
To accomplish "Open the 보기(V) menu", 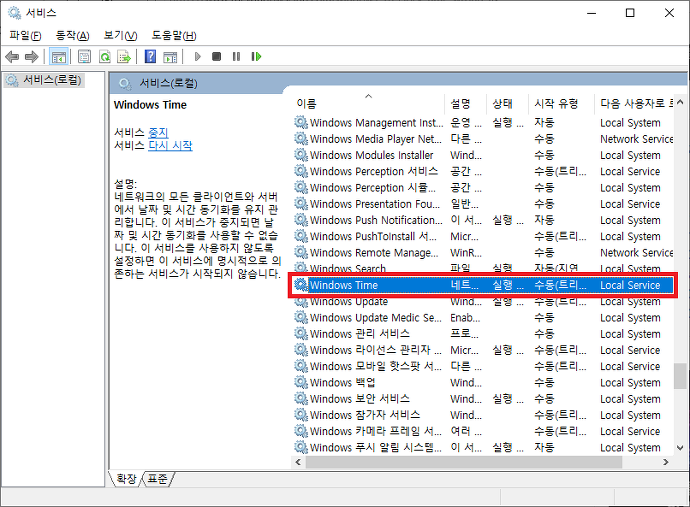I will (120, 35).
